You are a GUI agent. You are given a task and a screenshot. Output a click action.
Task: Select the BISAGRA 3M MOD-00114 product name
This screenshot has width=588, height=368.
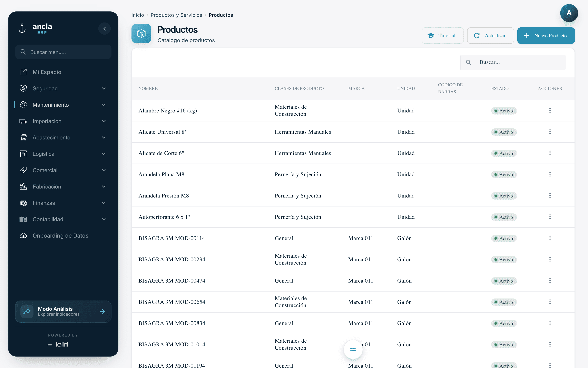172,238
